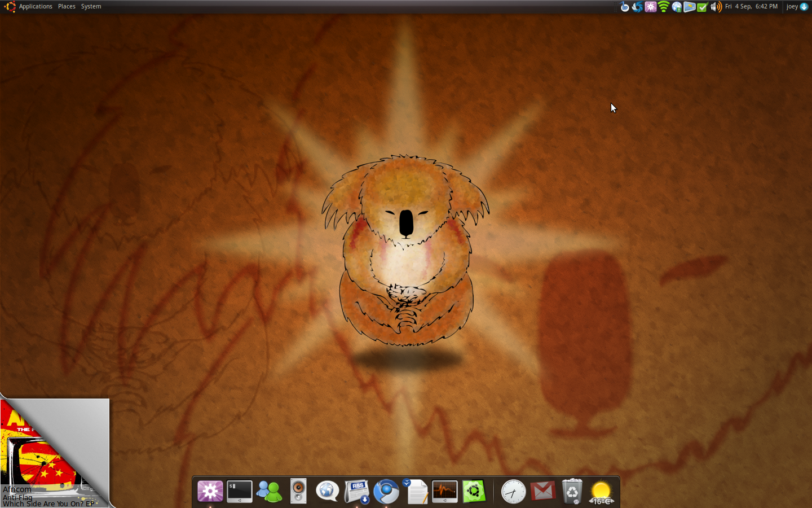Open the System menu
This screenshot has height=508, width=812.
[x=91, y=7]
